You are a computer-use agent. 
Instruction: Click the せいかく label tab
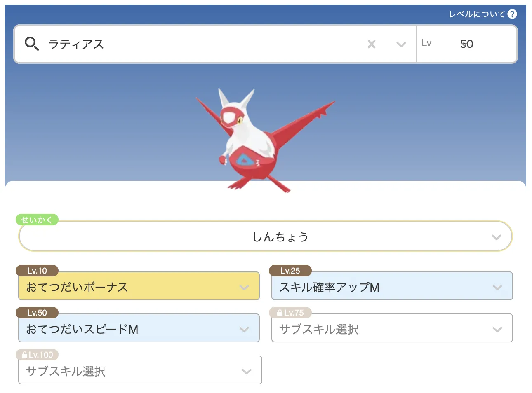(38, 220)
